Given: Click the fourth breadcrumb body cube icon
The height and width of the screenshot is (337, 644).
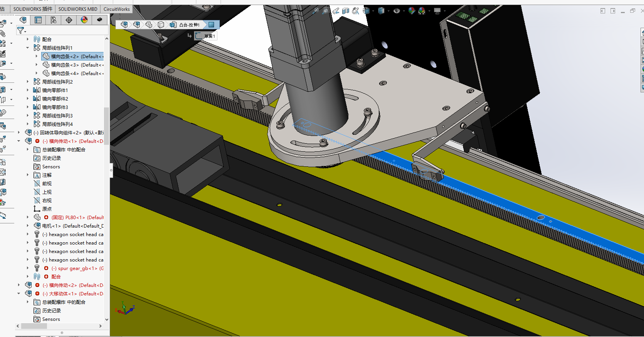Looking at the screenshot, I should [x=161, y=25].
